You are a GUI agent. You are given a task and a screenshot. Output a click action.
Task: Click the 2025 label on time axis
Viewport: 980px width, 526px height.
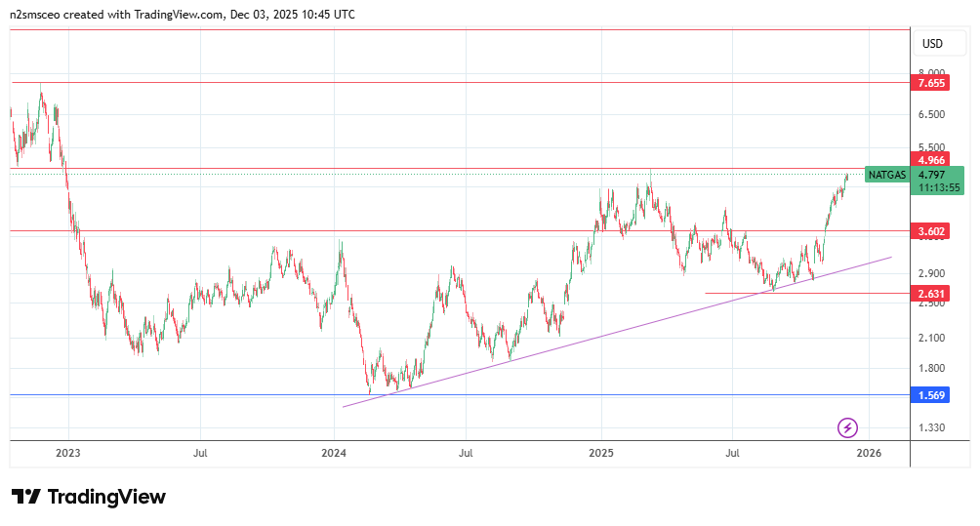point(601,453)
